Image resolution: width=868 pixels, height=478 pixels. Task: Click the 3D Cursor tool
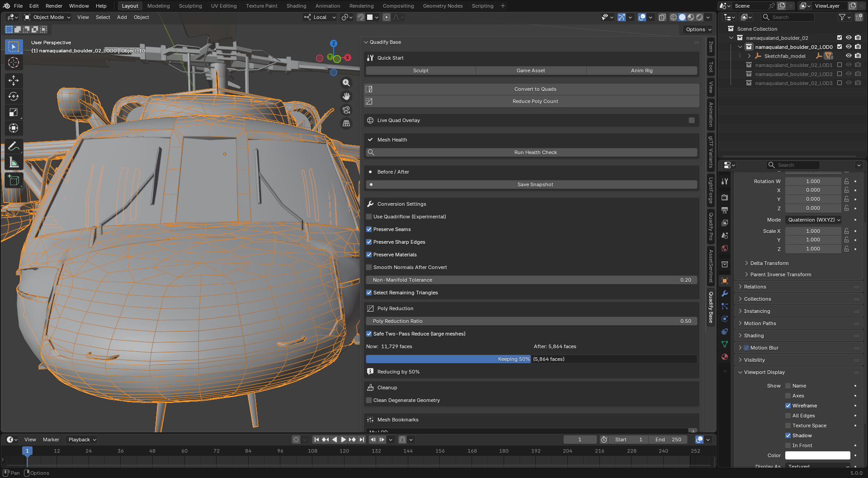point(14,62)
